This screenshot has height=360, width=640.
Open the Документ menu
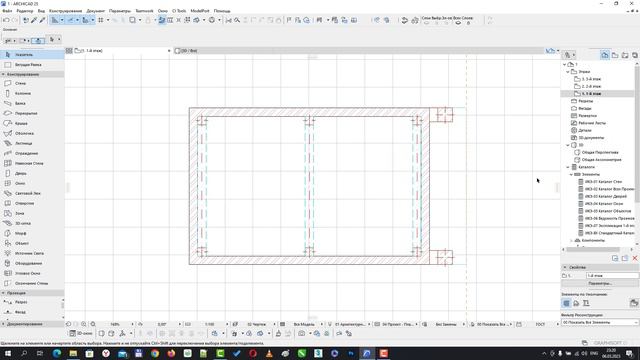pos(96,11)
